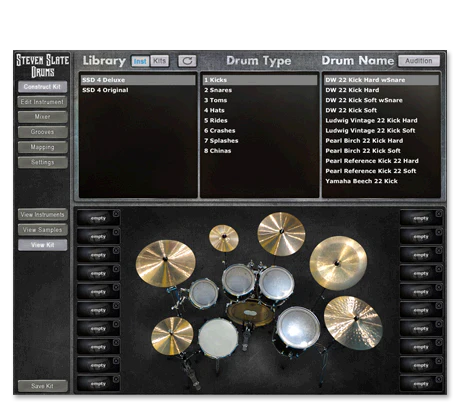Click the topmost empty slot in left column

point(98,218)
